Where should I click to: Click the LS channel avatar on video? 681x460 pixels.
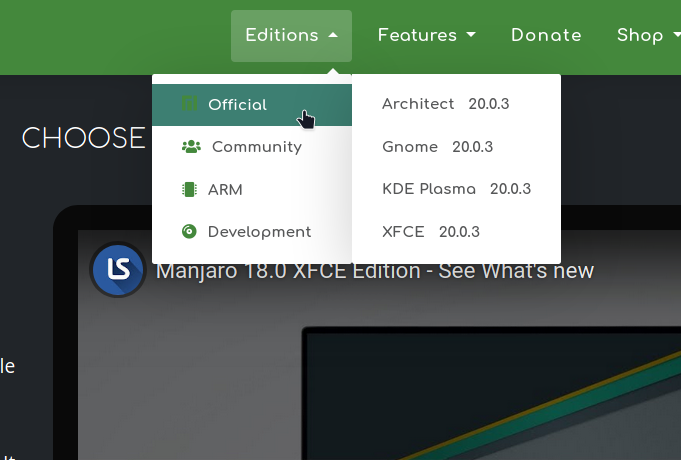coord(118,269)
